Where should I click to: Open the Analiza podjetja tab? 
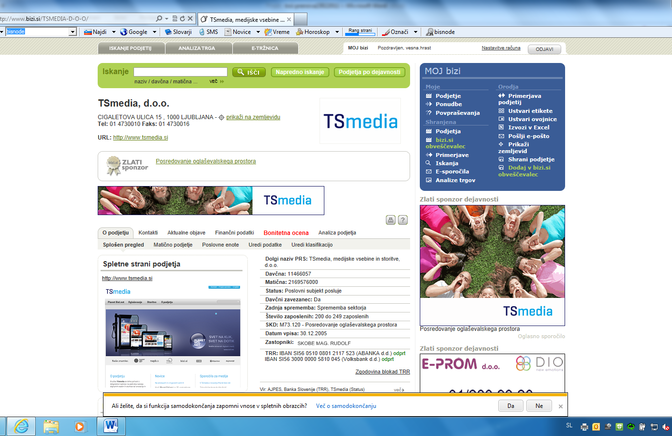(337, 232)
